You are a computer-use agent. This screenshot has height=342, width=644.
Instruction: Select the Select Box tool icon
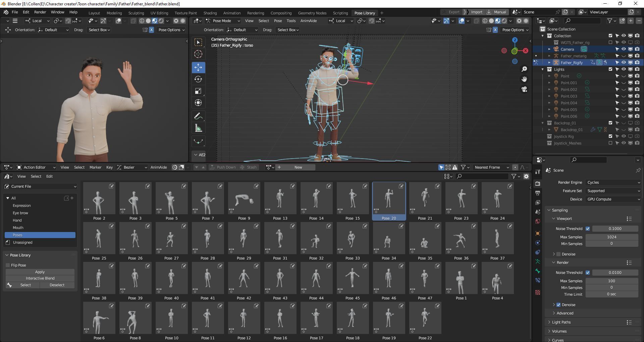click(198, 42)
